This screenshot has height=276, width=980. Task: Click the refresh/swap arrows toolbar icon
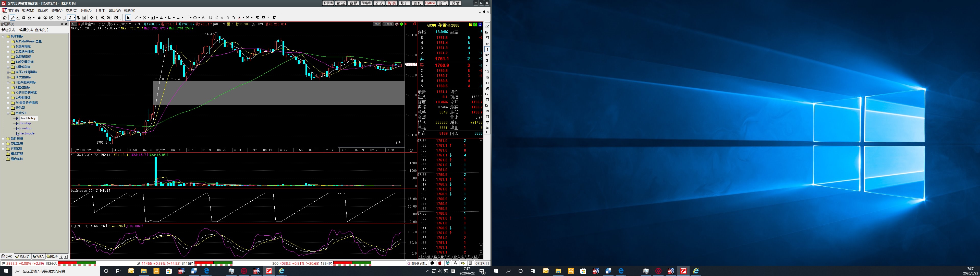(x=23, y=18)
